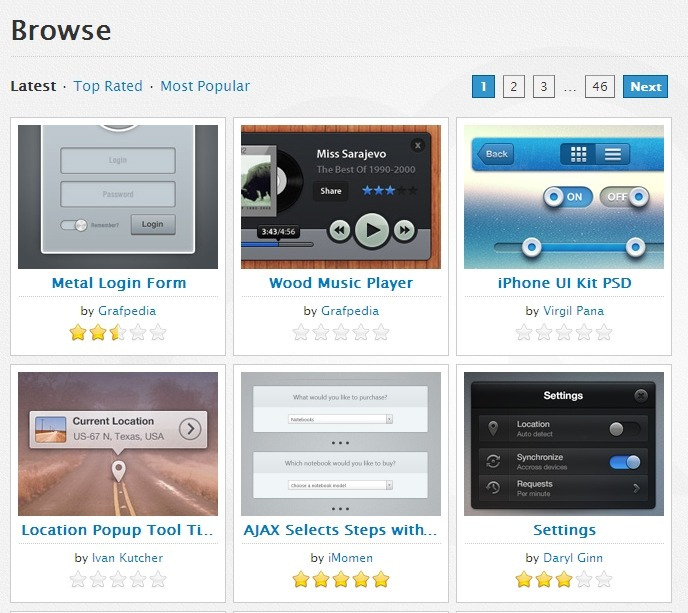Viewport: 688px width, 613px height.
Task: Open the Settings dark panel thumbnail
Action: coord(564,444)
